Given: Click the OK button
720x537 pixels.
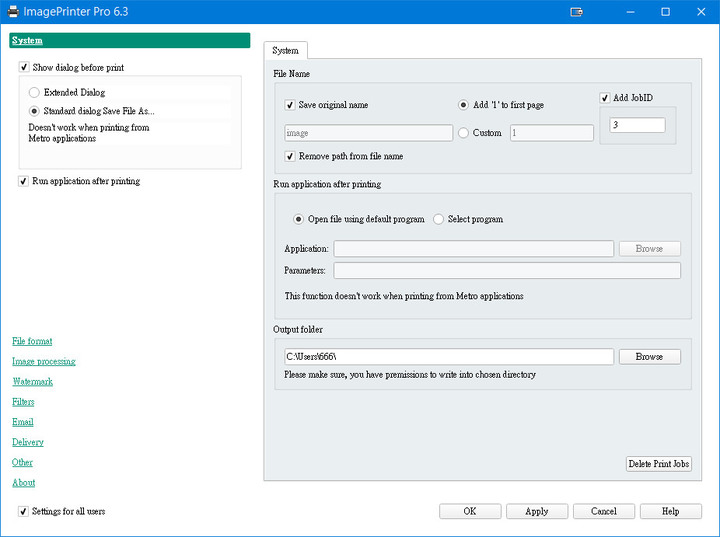Looking at the screenshot, I should tap(470, 511).
